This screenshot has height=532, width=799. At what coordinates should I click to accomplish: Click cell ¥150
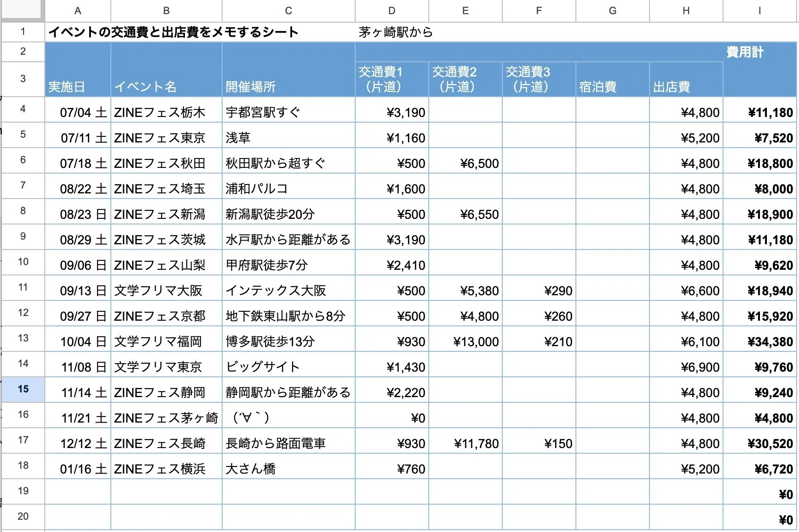click(539, 441)
